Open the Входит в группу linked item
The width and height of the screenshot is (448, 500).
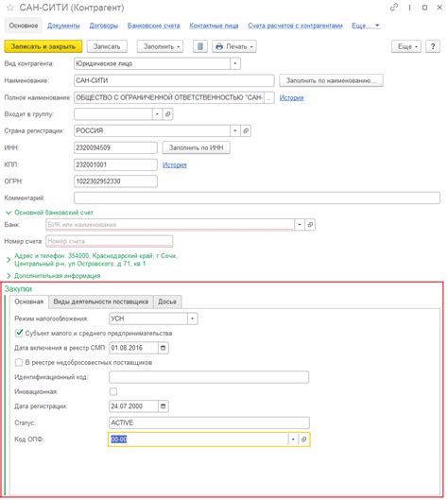167,114
